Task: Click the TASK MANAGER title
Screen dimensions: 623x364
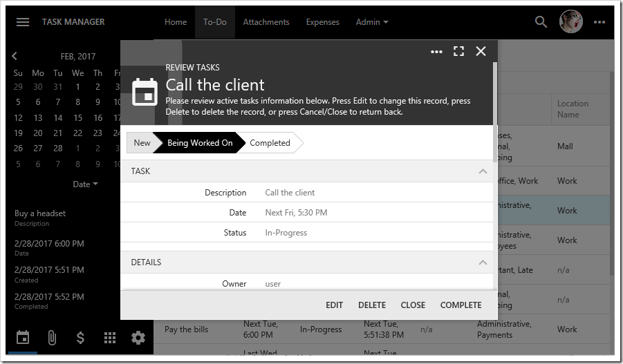Action: [x=73, y=22]
